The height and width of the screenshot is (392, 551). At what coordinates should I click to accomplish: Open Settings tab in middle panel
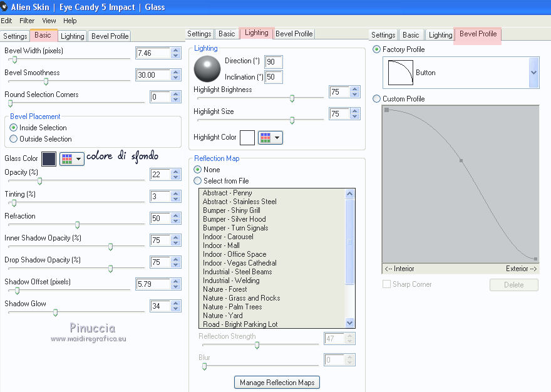point(199,33)
